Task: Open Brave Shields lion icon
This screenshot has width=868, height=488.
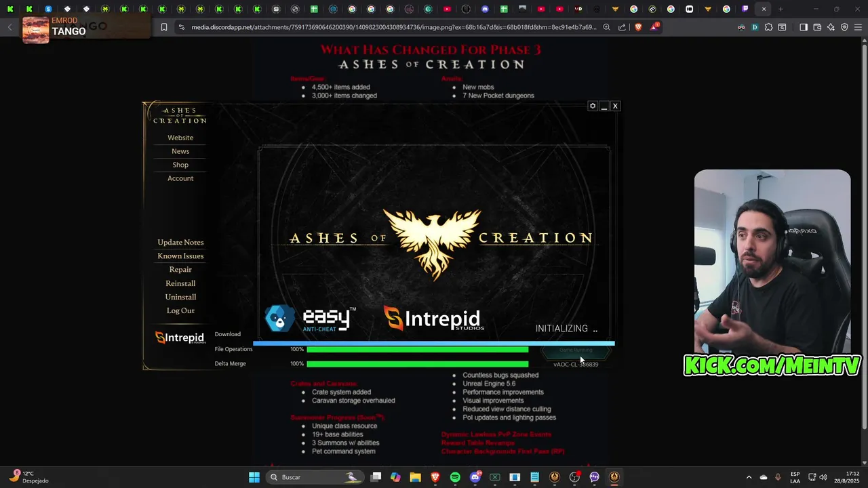Action: 638,27
